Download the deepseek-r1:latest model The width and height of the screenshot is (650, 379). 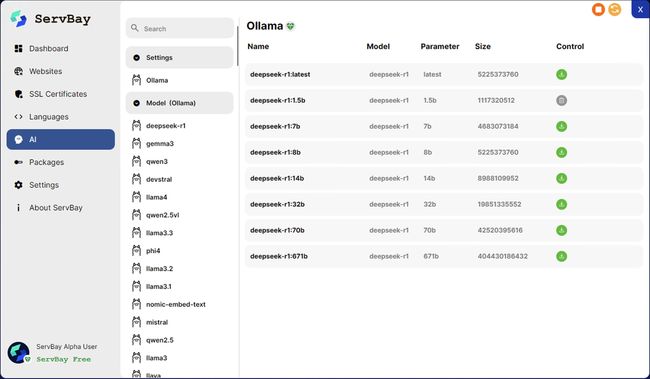click(561, 75)
